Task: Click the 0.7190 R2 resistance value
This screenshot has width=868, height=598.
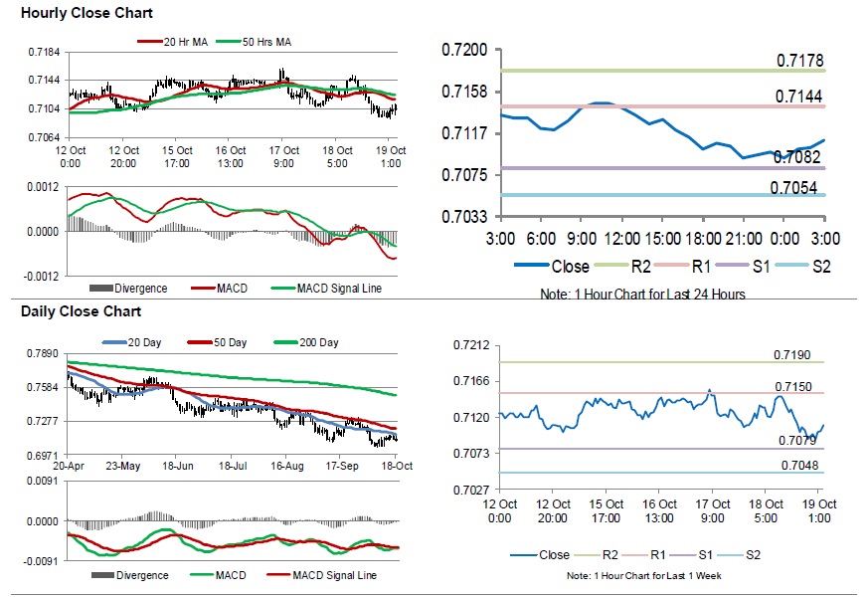Action: tap(792, 354)
